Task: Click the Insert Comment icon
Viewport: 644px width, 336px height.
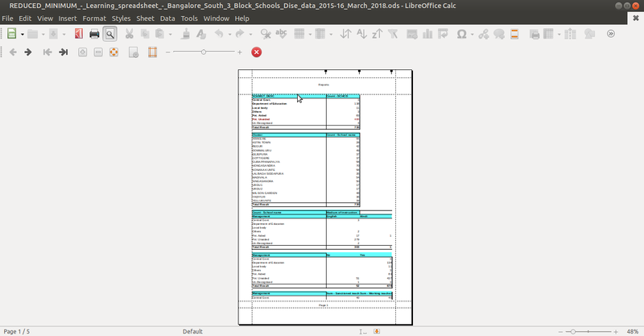Action: point(499,34)
